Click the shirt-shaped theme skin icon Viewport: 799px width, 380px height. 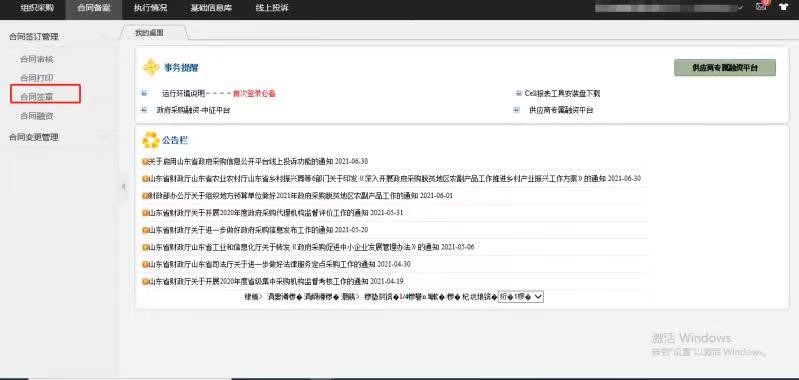[784, 7]
